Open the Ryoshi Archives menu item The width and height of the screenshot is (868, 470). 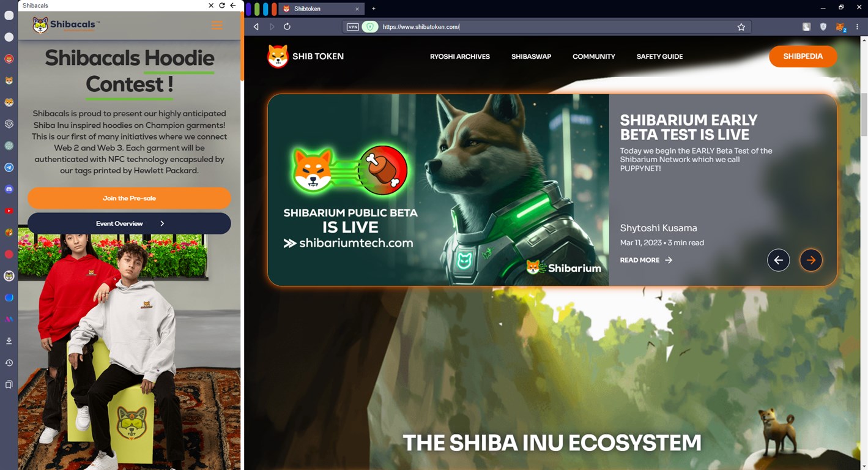click(x=459, y=56)
